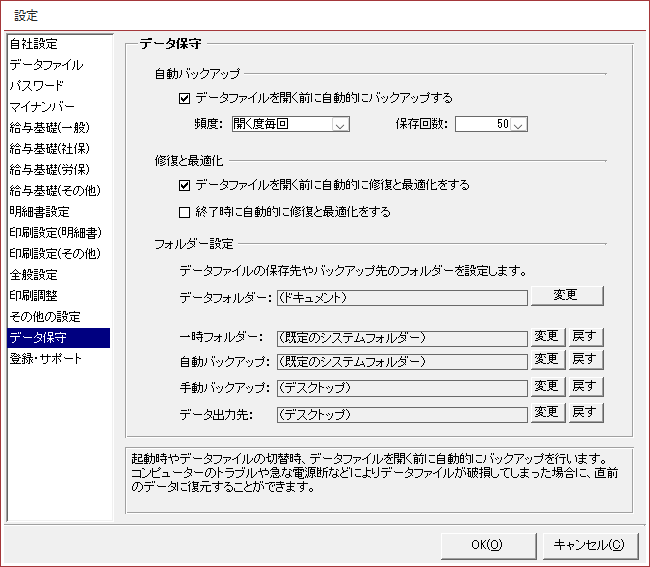
Task: Click 変更 button for データフォルダー
Action: [x=567, y=296]
